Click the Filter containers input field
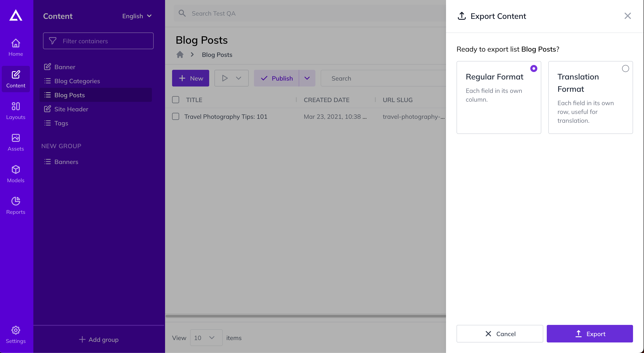 98,41
